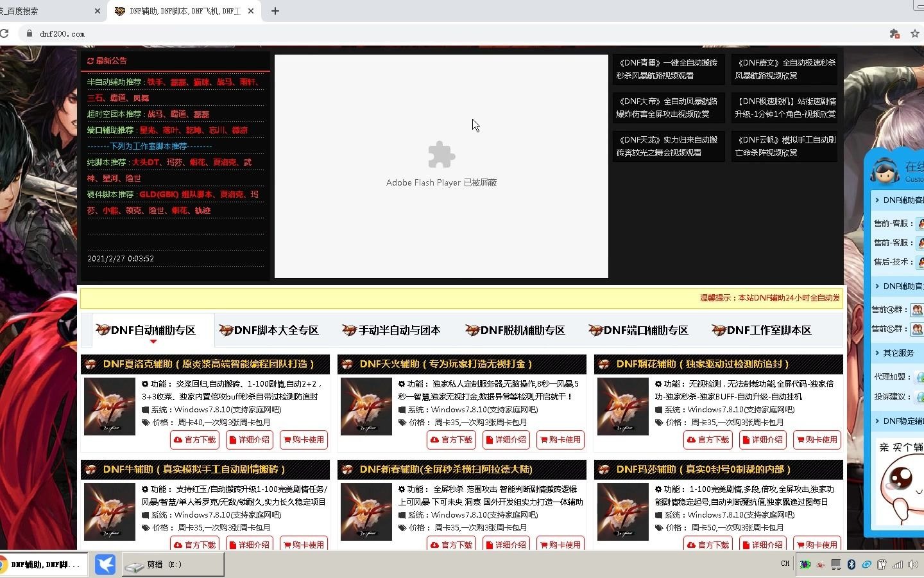The image size is (924, 578).
Task: Click 售后-技术 contact icon
Action: 920,262
